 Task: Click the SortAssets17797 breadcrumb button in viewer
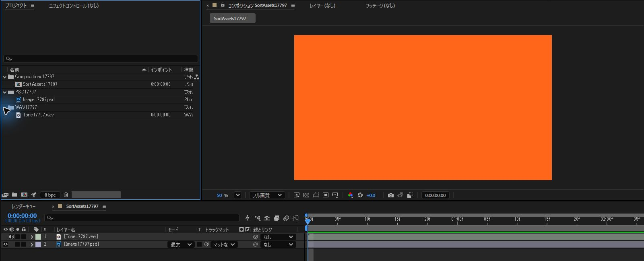pyautogui.click(x=232, y=19)
